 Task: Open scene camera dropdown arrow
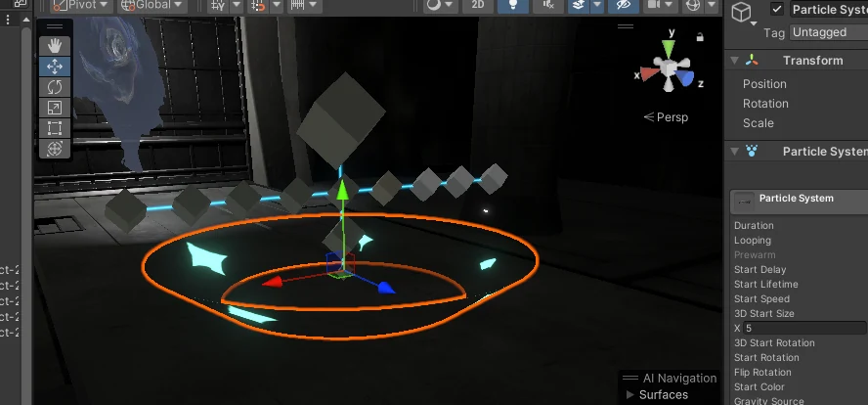[x=670, y=6]
